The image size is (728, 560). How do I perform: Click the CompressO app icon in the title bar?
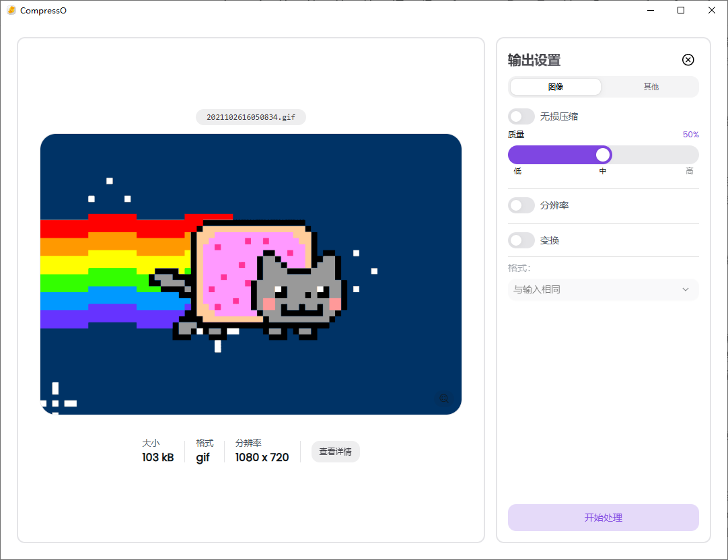tap(11, 10)
